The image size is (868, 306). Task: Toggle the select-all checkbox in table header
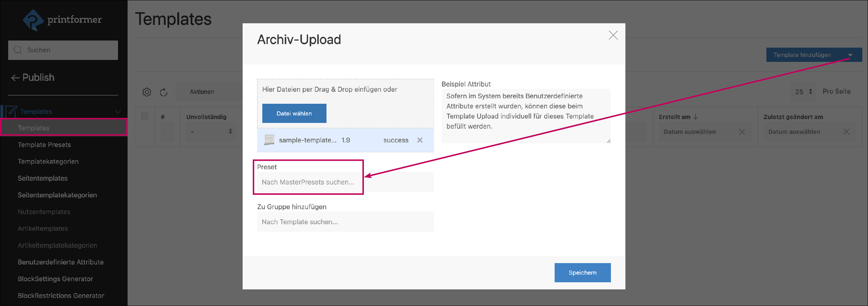click(145, 116)
